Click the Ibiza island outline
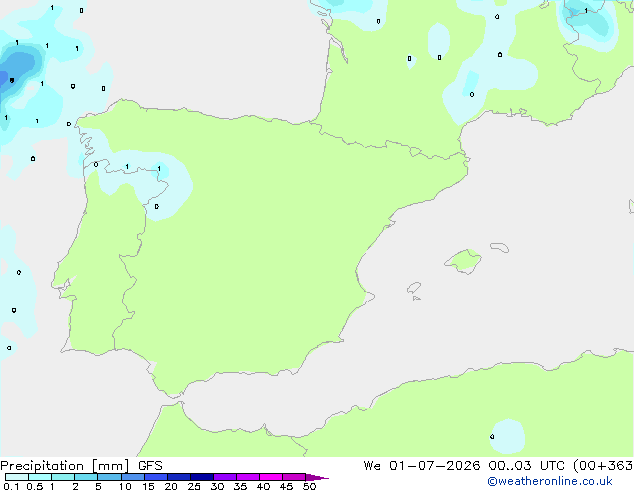The image size is (634, 490). [x=414, y=288]
